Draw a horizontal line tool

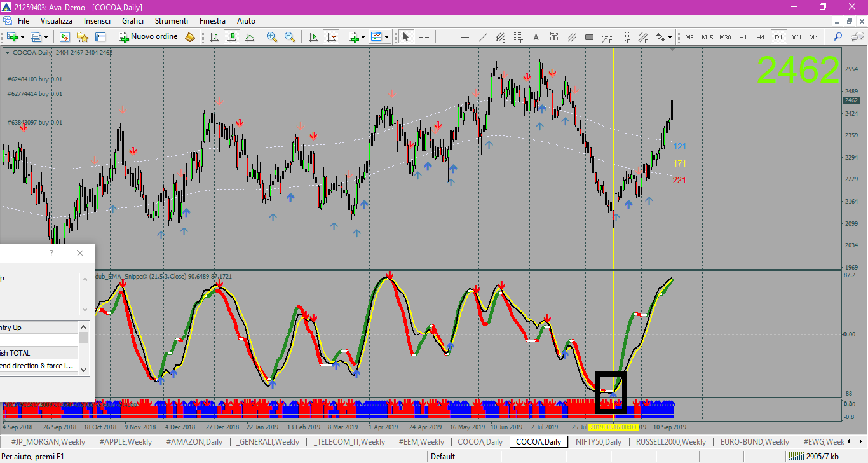point(465,37)
